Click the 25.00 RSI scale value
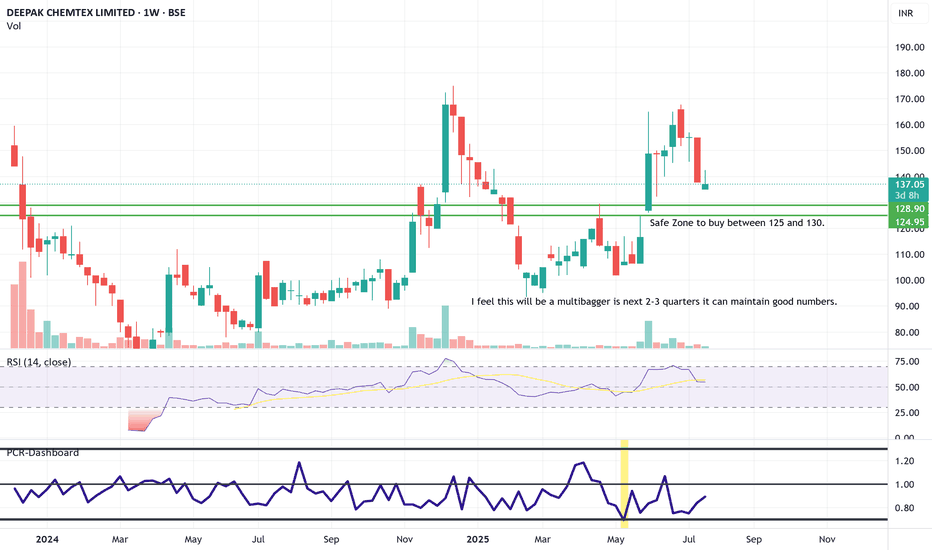This screenshot has height=550, width=932. click(x=908, y=413)
